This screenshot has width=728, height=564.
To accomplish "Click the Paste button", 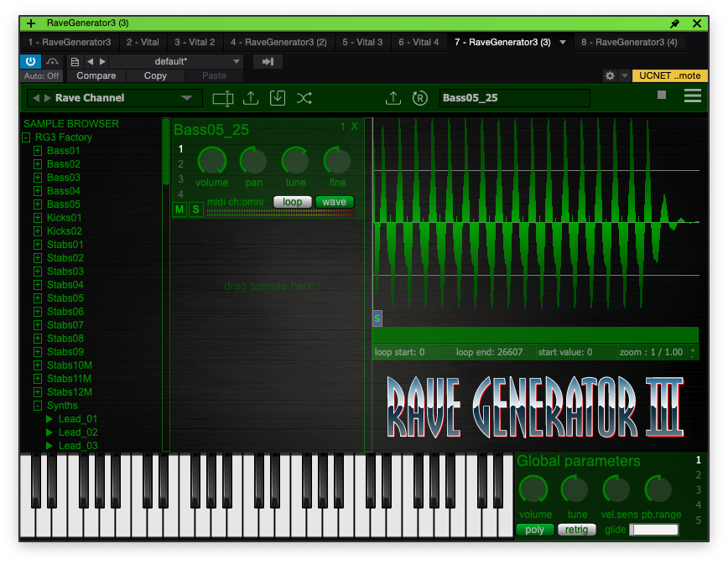I will pyautogui.click(x=214, y=75).
